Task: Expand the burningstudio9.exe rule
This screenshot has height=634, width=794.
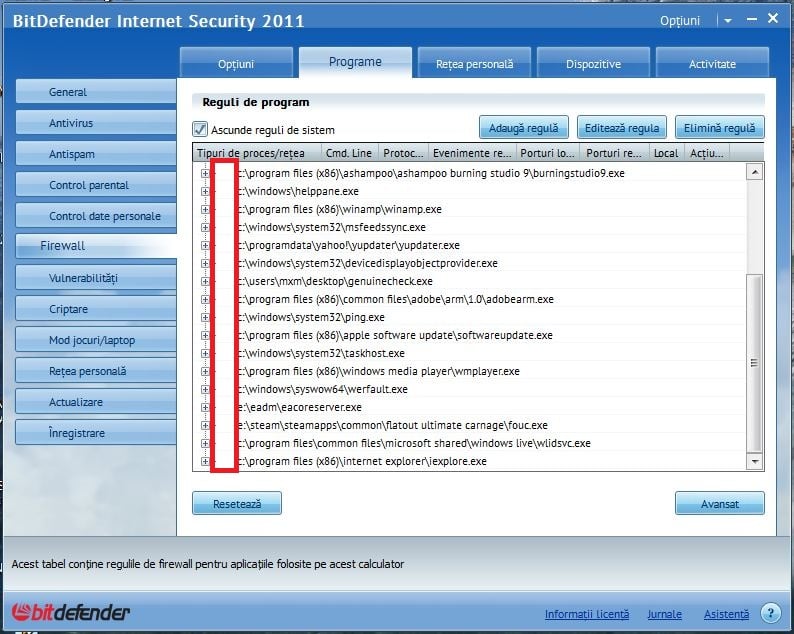Action: [x=205, y=173]
